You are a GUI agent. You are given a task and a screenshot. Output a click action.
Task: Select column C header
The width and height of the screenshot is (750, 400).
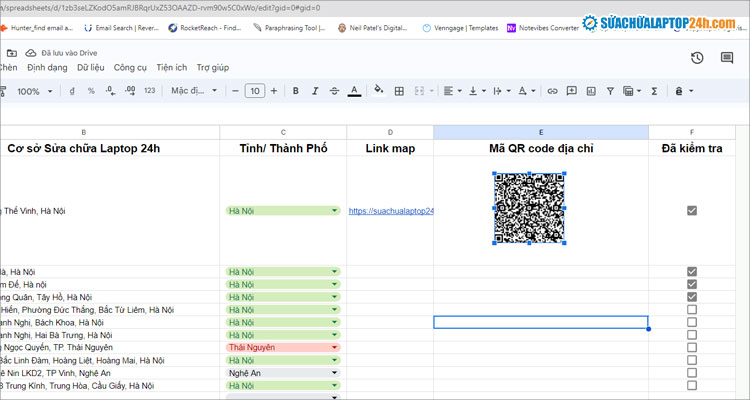[283, 133]
